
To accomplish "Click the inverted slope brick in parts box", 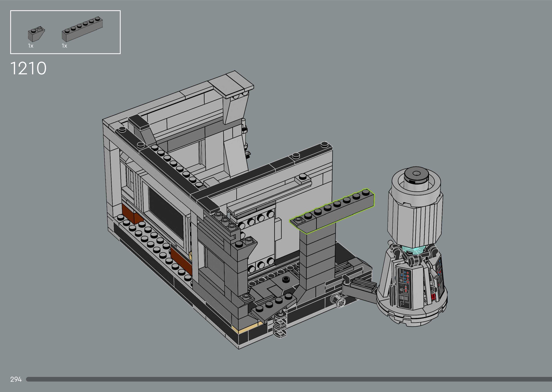I will click(x=36, y=35).
